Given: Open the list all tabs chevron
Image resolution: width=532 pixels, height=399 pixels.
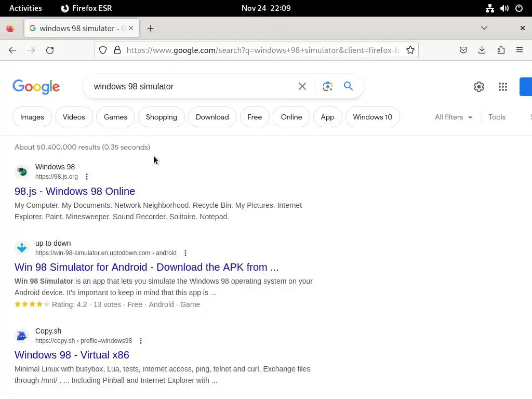Looking at the screenshot, I should pos(484,28).
